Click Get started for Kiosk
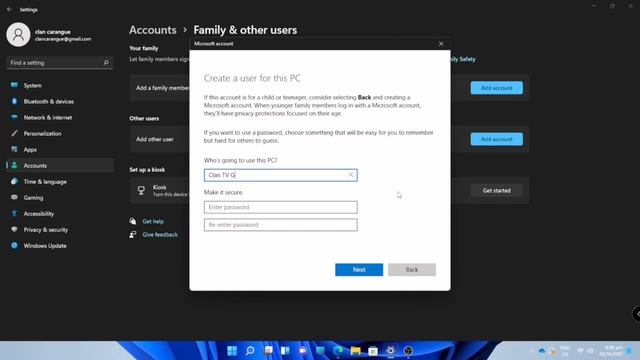 point(496,191)
